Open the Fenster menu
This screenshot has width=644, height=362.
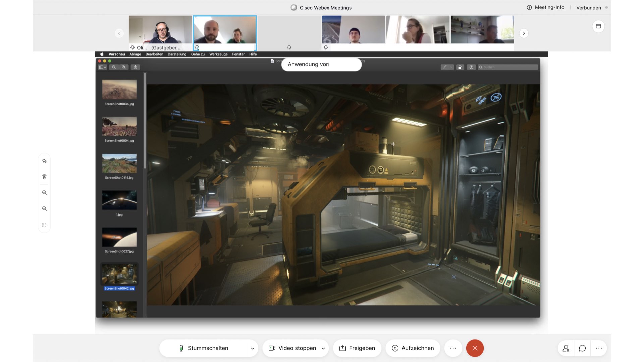pos(238,54)
